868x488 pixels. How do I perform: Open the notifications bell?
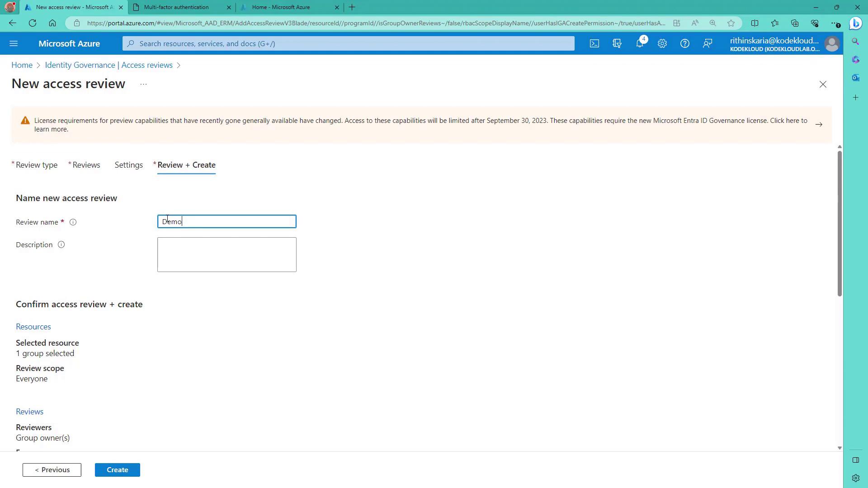point(640,43)
